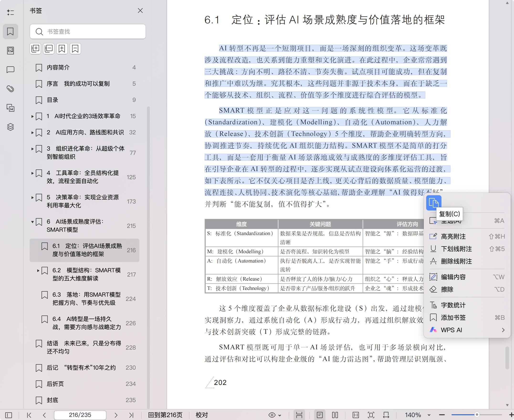Choose 擦除 from context menu

coord(467,289)
